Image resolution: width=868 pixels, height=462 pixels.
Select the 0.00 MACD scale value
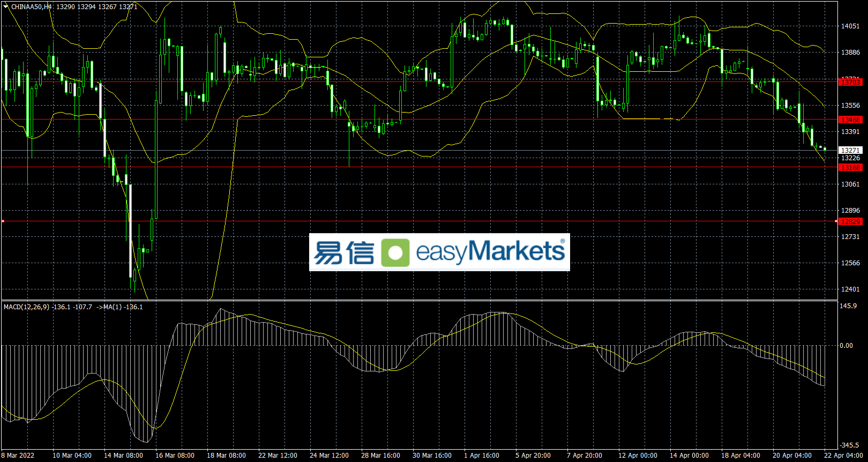847,346
